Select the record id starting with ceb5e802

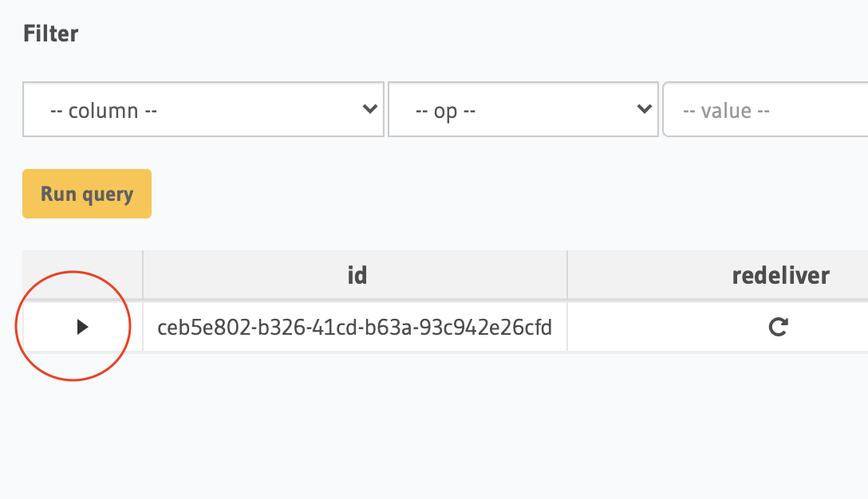coord(354,327)
